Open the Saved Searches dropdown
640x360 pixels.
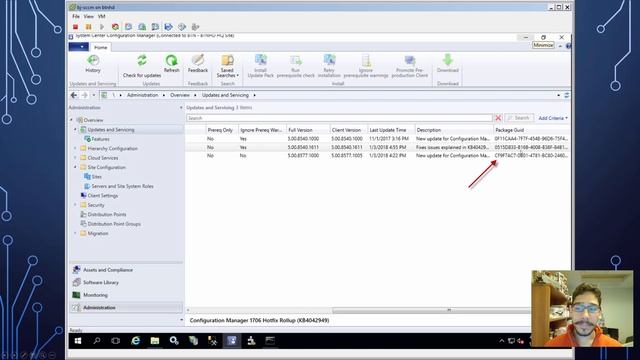click(227, 66)
